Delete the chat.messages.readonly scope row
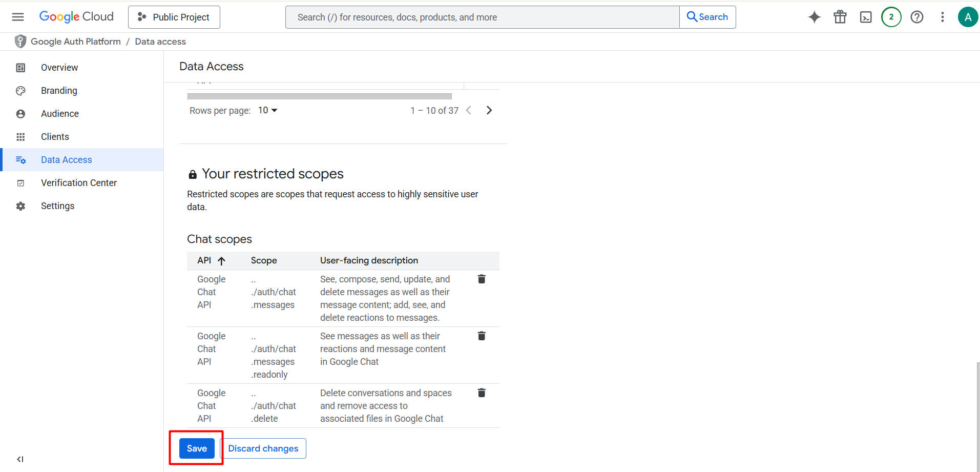The height and width of the screenshot is (472, 980). pyautogui.click(x=482, y=336)
